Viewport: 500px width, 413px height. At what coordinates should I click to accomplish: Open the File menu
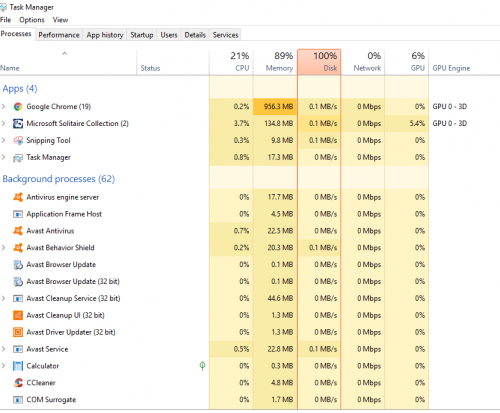pyautogui.click(x=6, y=20)
